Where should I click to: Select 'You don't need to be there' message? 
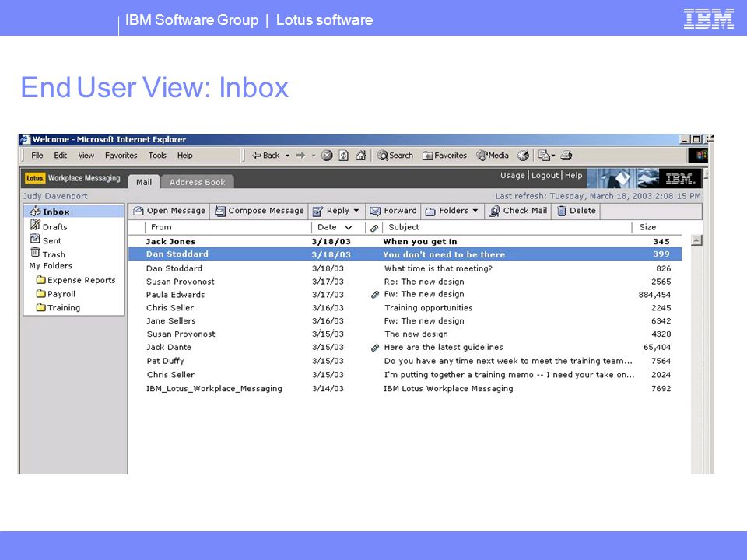(405, 254)
